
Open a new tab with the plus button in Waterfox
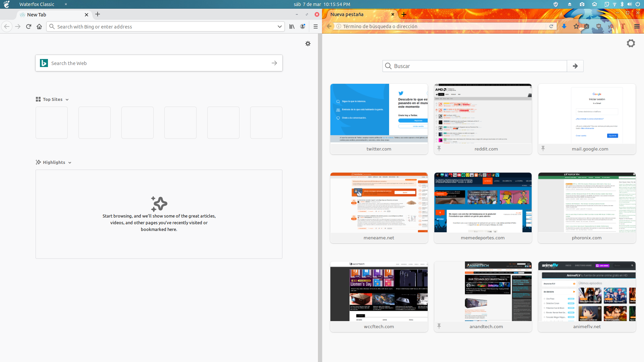tap(97, 14)
